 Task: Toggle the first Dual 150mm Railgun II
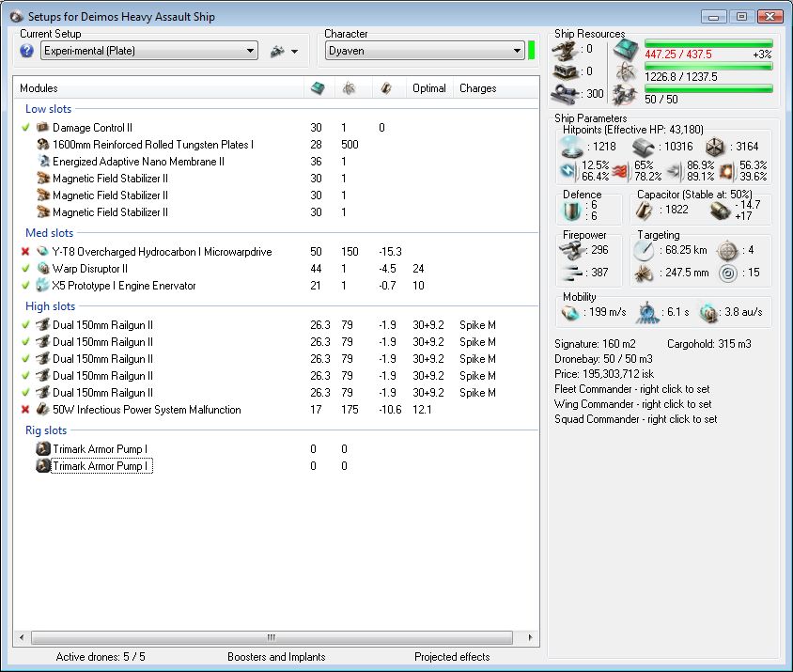(x=25, y=325)
